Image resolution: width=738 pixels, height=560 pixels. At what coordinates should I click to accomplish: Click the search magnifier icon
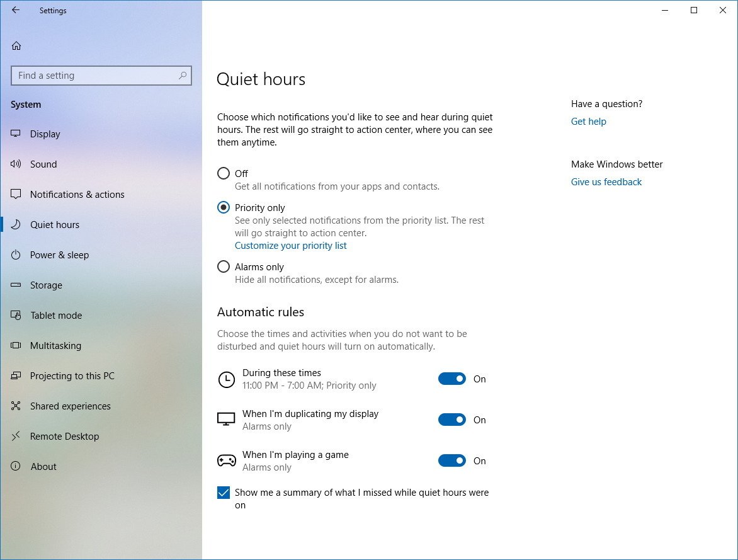(183, 76)
